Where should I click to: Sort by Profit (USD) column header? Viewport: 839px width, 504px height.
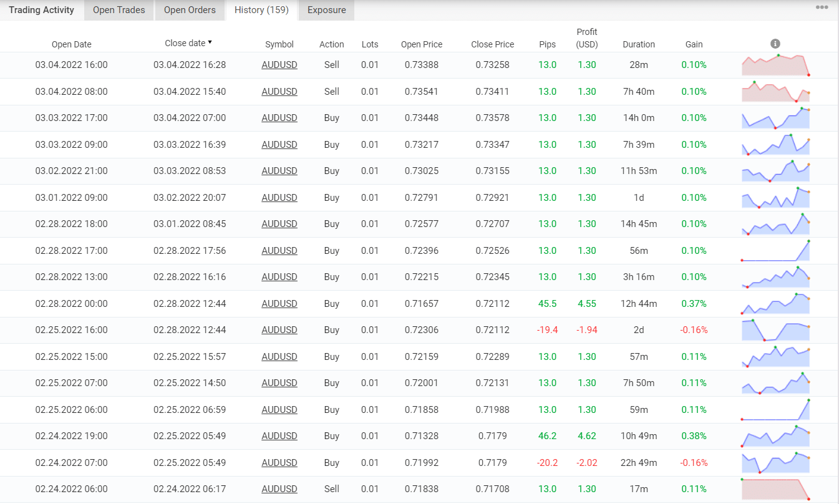click(x=587, y=38)
